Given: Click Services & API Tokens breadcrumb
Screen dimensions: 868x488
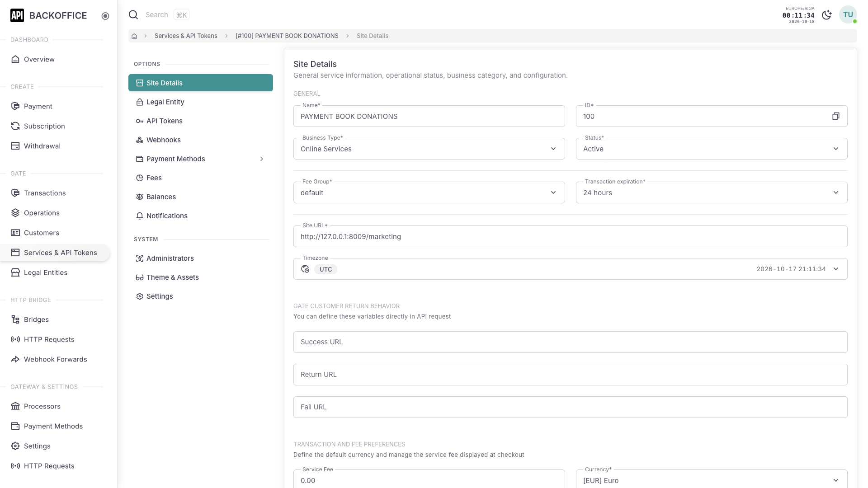Looking at the screenshot, I should click(x=186, y=36).
